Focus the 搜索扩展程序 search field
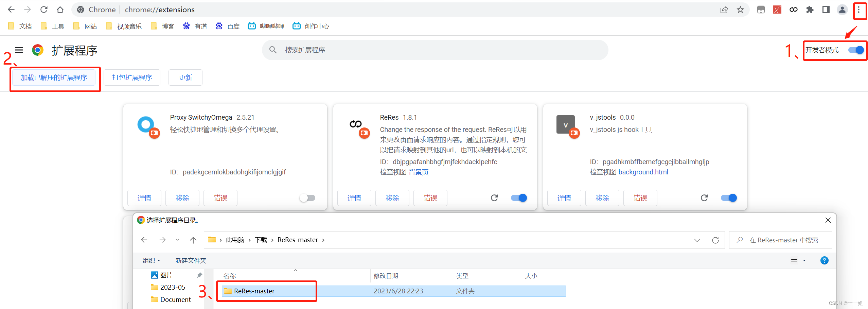Image resolution: width=868 pixels, height=309 pixels. (x=435, y=50)
